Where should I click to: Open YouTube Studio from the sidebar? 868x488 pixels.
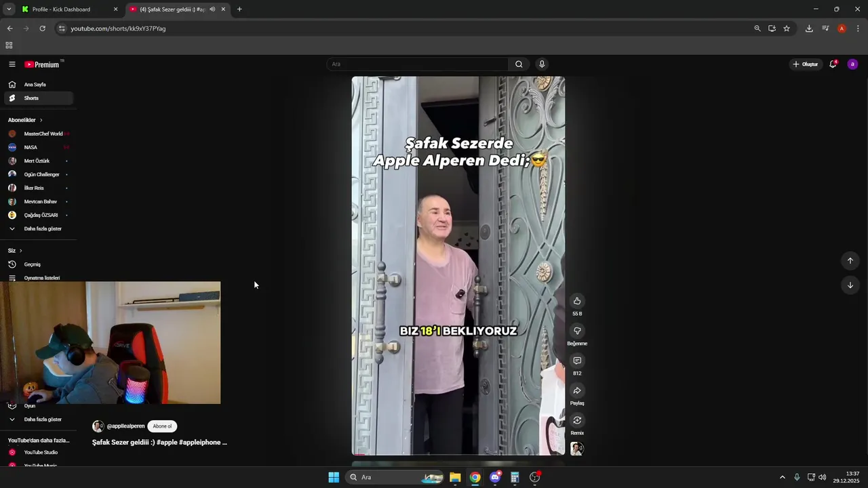click(x=38, y=452)
